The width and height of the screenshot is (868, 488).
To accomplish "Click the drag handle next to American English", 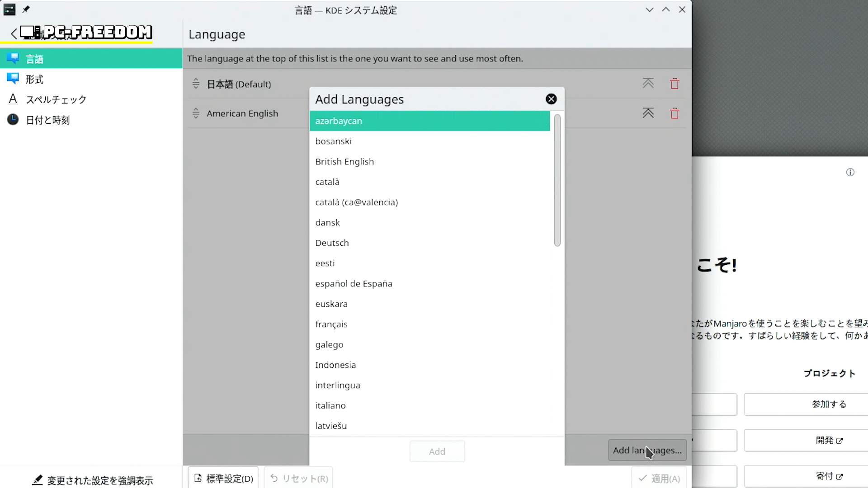I will click(196, 113).
